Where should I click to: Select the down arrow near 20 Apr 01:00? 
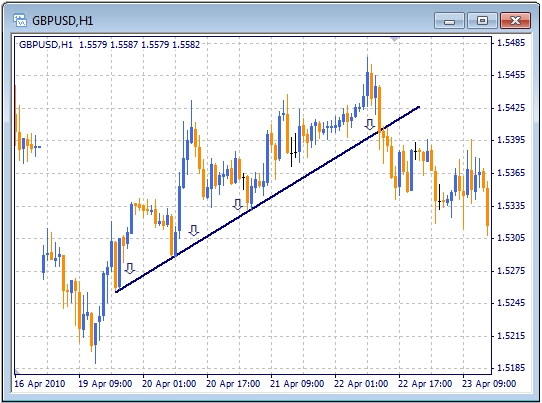click(x=194, y=231)
